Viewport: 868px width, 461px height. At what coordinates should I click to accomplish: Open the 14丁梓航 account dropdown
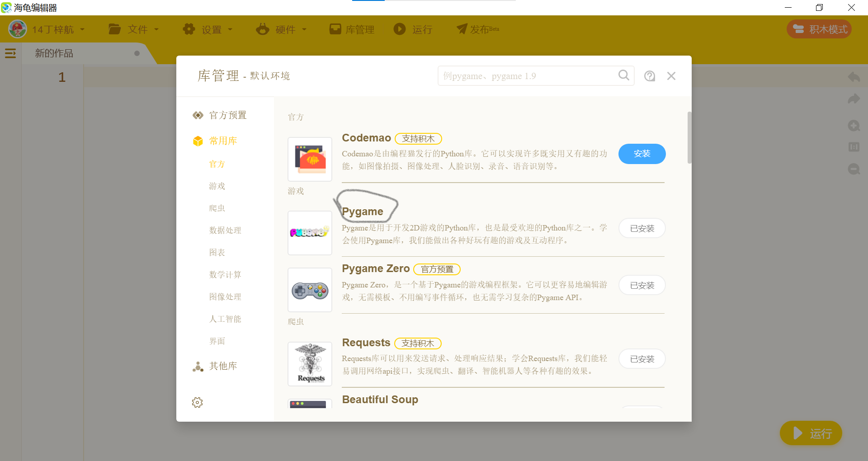click(58, 29)
